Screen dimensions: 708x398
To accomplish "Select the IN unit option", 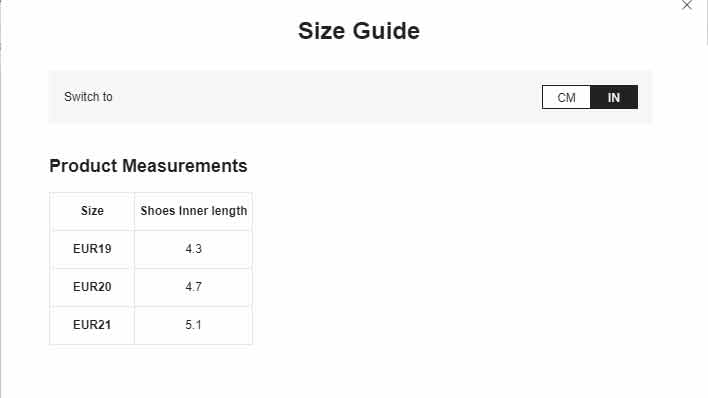I will pos(614,97).
